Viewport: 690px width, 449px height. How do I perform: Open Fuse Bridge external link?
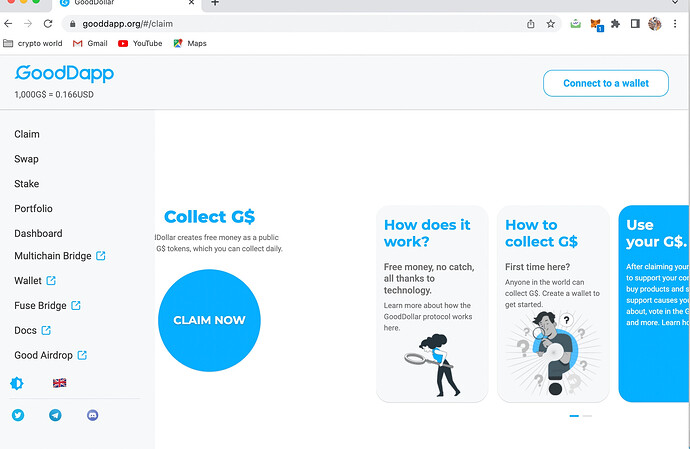pyautogui.click(x=48, y=305)
